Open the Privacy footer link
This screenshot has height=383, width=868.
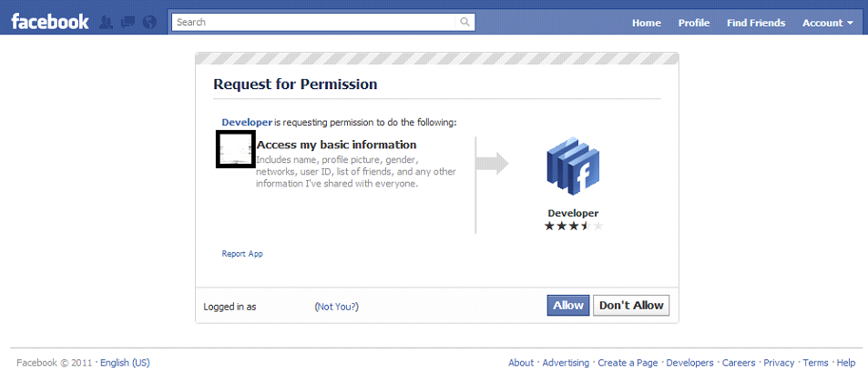[x=779, y=363]
